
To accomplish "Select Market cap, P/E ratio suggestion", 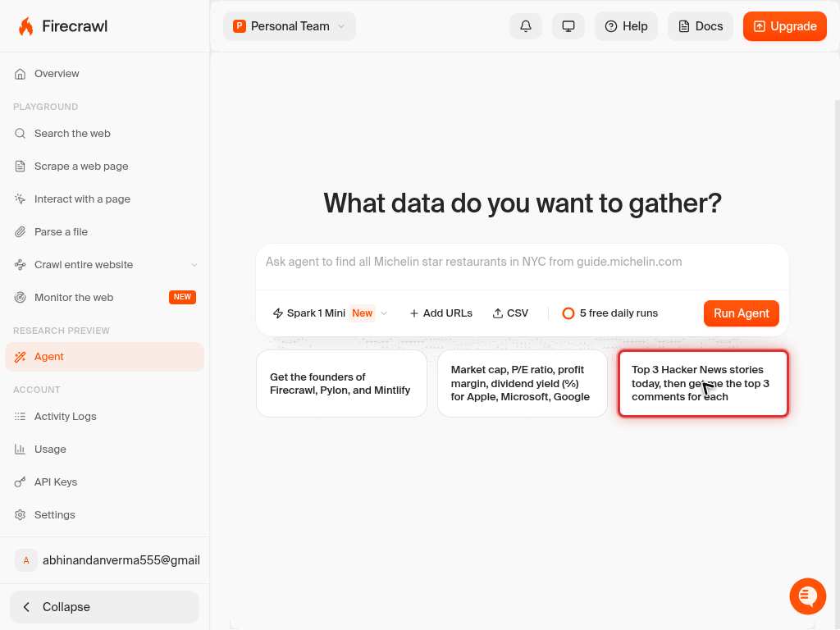I will pyautogui.click(x=523, y=384).
